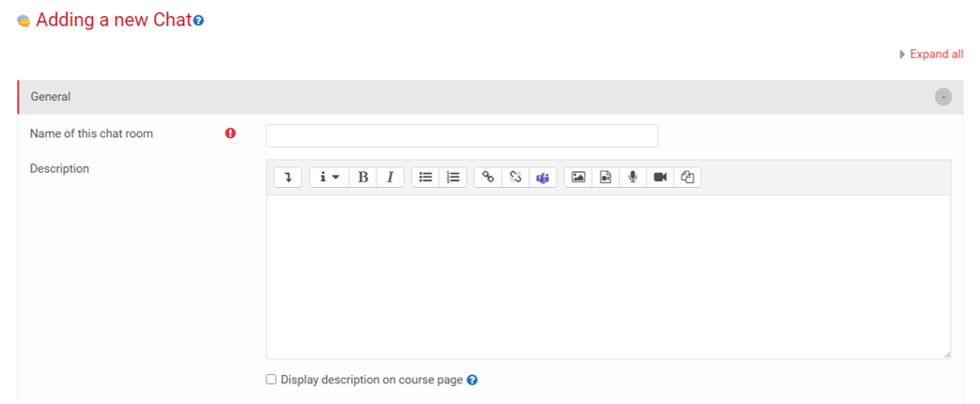
Task: Insert media file into the description
Action: coord(605,177)
